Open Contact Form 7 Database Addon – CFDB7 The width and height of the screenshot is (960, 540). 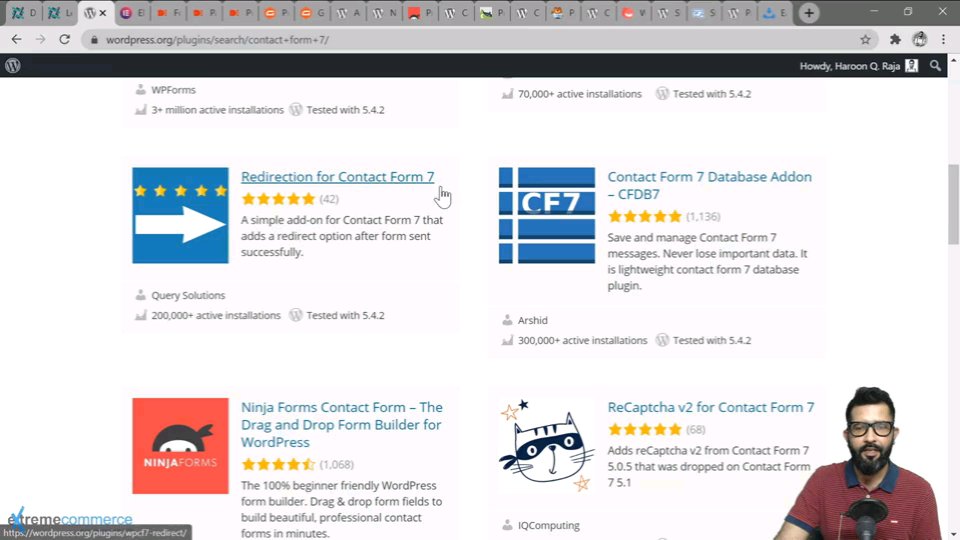(710, 185)
